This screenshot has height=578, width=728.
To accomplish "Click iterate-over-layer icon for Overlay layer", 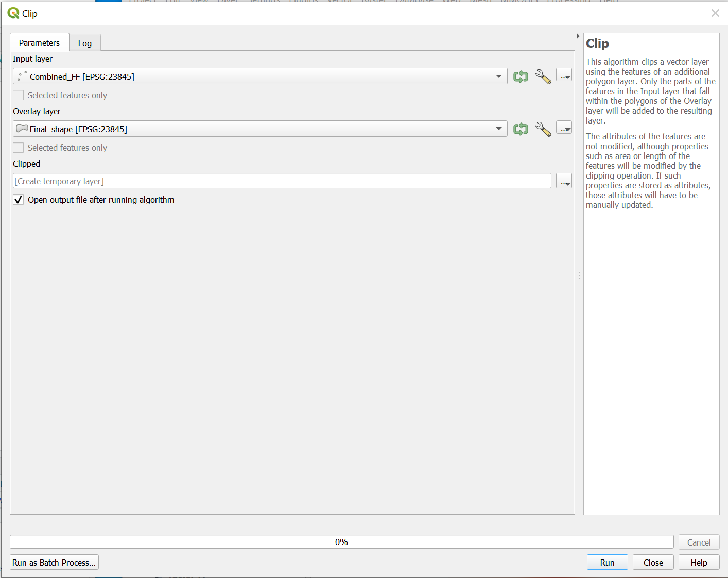I will pyautogui.click(x=521, y=129).
